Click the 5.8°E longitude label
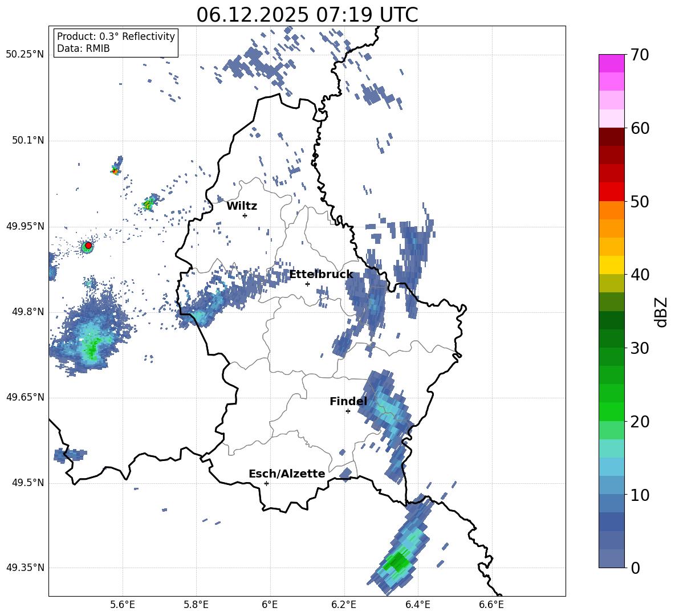 tap(196, 605)
